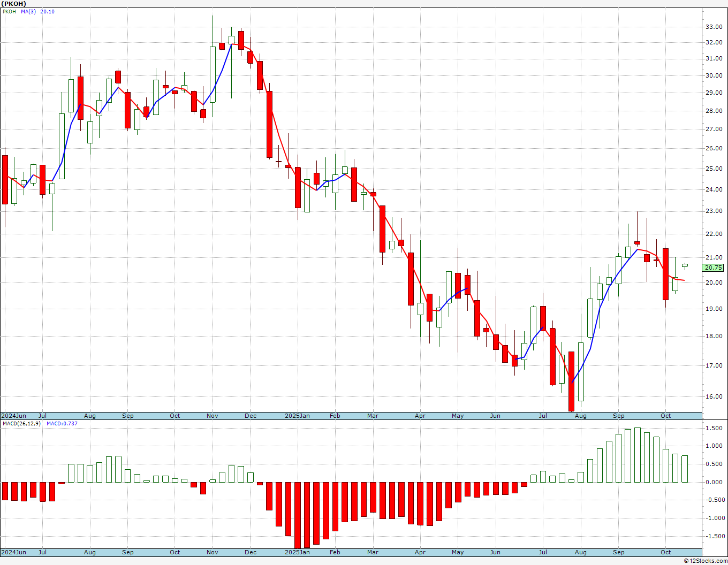
Task: Click 2025Jan on price chart time axis
Action: (x=297, y=416)
